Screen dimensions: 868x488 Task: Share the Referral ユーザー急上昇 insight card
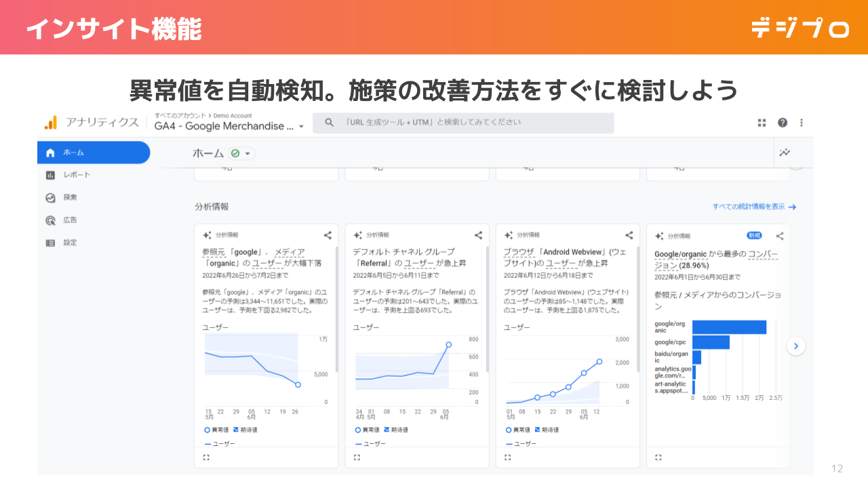pyautogui.click(x=478, y=236)
